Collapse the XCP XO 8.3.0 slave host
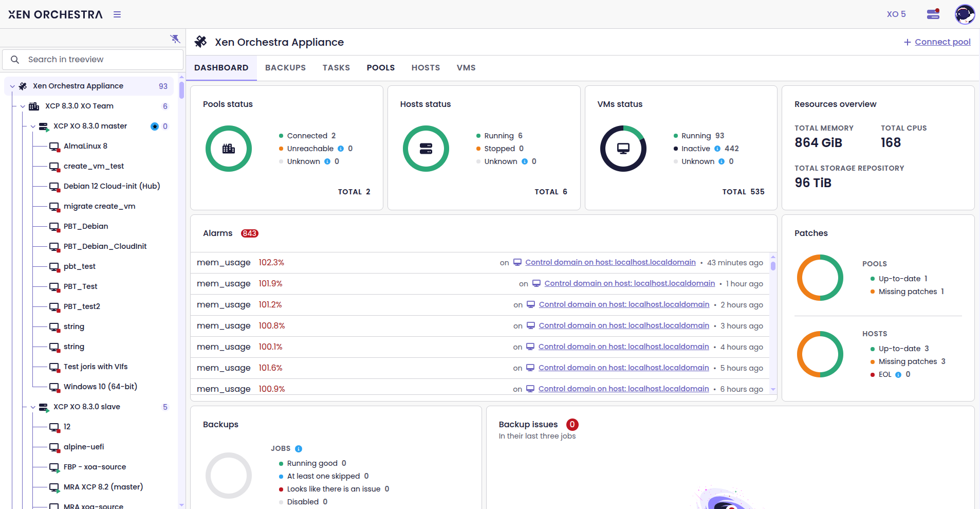This screenshot has height=509, width=980. [x=33, y=407]
